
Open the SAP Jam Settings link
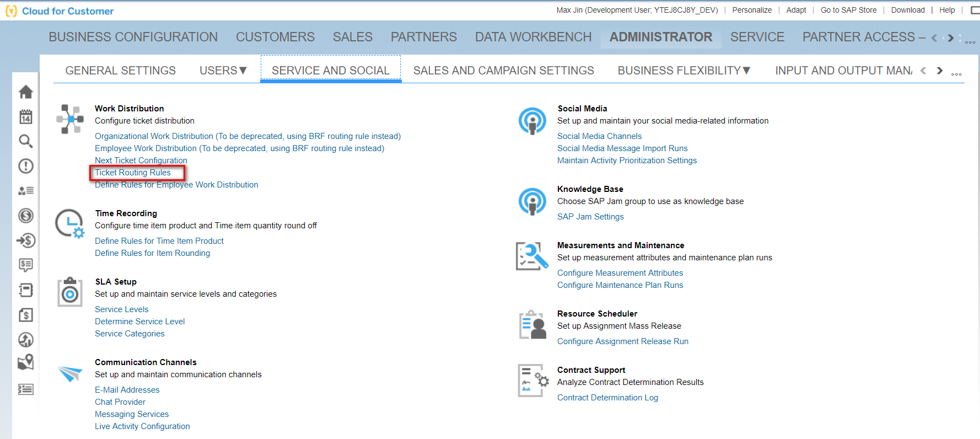click(x=590, y=217)
